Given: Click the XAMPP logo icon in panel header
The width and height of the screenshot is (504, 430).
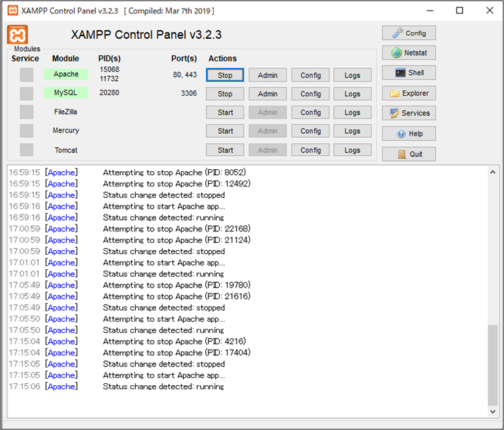Looking at the screenshot, I should point(17,35).
